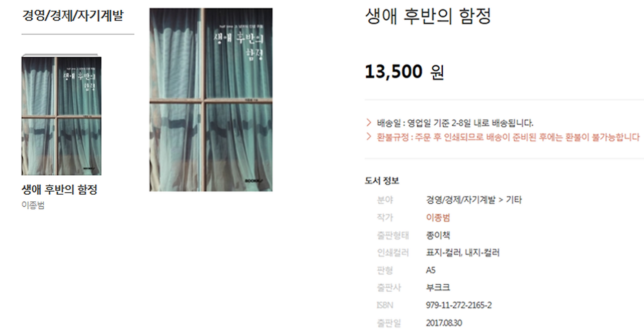Click the chevron icon beside 배송일
Image resolution: width=644 pixels, height=330 pixels.
tap(369, 123)
